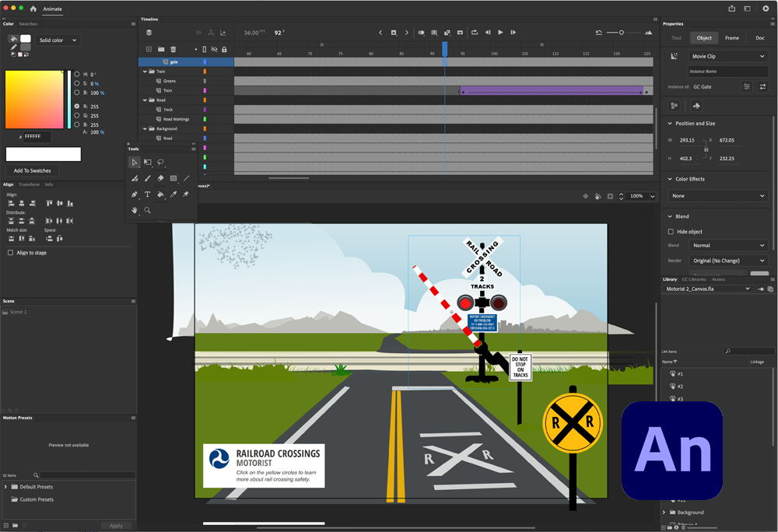Screen dimensions: 778x532
Task: Activate the Zoom magnifier tool
Action: pyautogui.click(x=148, y=210)
